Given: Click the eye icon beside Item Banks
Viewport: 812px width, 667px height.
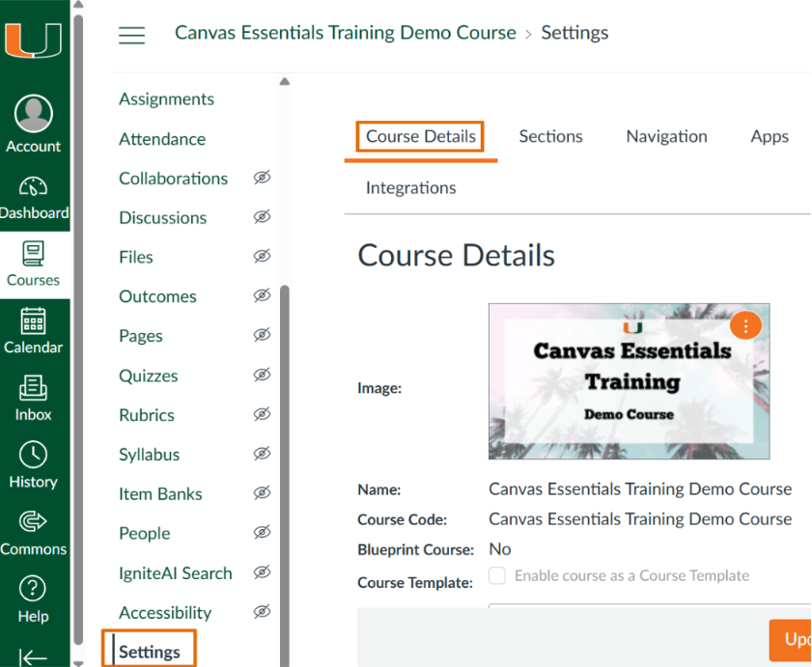Looking at the screenshot, I should [262, 493].
